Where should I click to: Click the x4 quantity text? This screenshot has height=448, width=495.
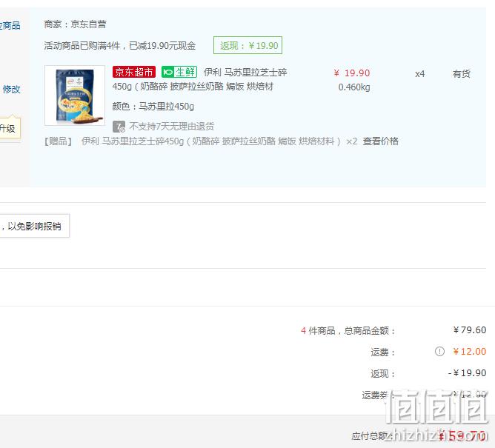[419, 74]
